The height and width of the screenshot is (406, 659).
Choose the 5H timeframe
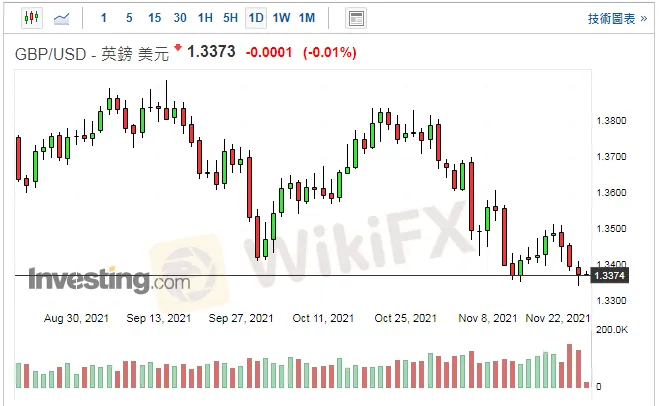point(230,18)
